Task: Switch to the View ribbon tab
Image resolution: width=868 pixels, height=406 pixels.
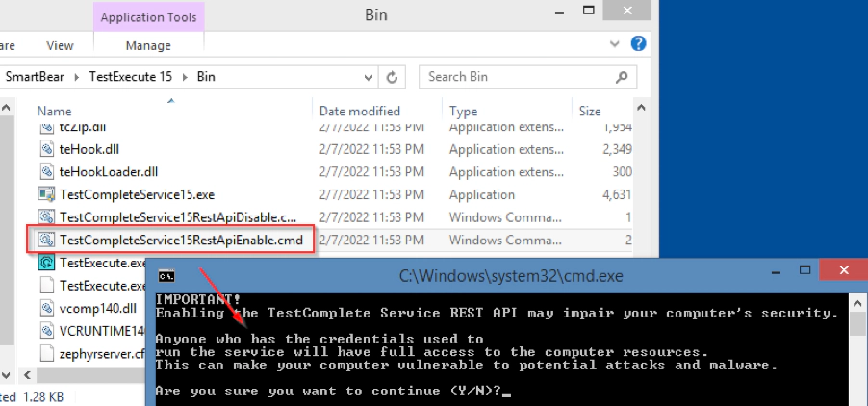Action: [60, 45]
